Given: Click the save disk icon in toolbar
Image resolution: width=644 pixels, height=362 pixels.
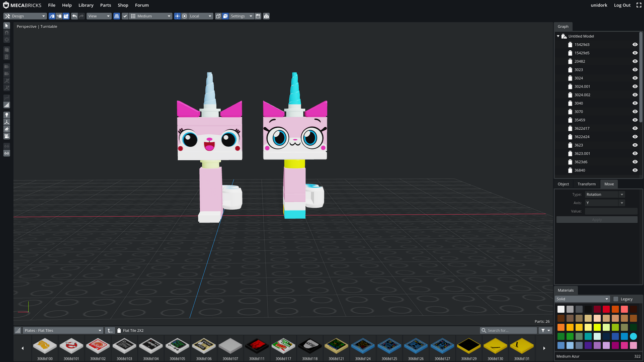Looking at the screenshot, I should (258, 16).
